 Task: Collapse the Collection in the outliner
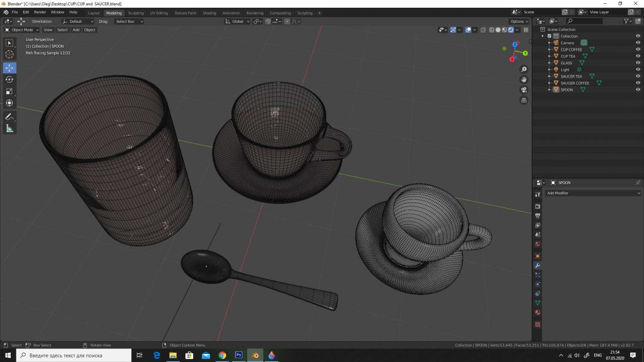(543, 36)
